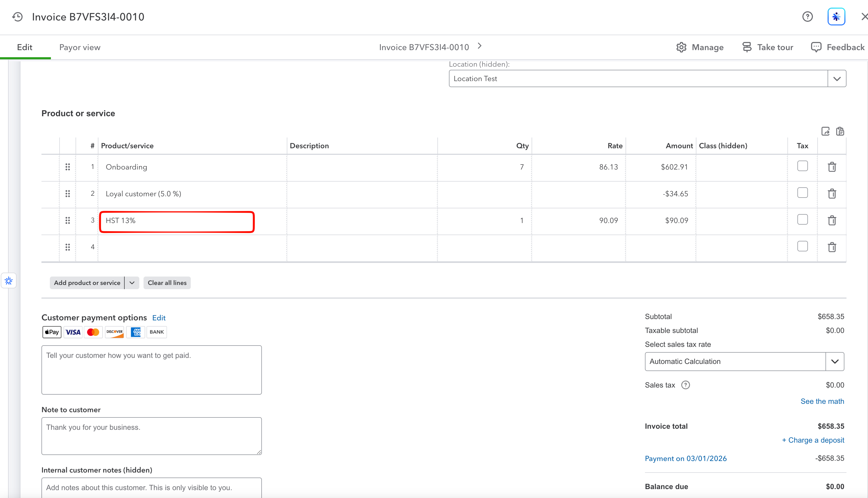Open Payment on 03/01/2026 link
Image resolution: width=868 pixels, height=498 pixels.
(x=686, y=458)
